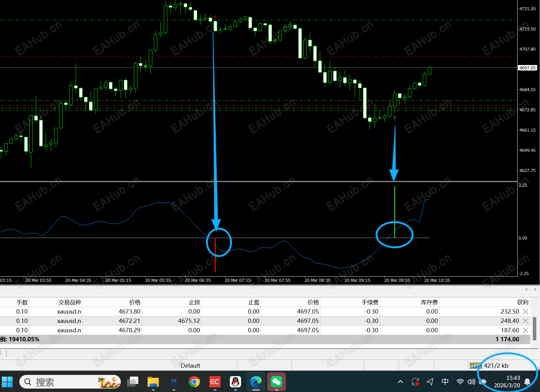The image size is (540, 392).
Task: Click the profit value 248.40
Action: (x=510, y=321)
